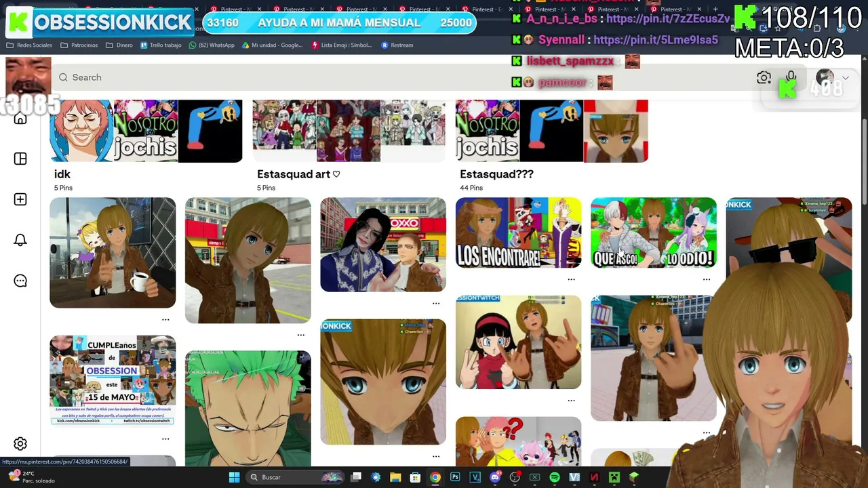Open the Redes Sociales bookmark folder
This screenshot has width=868, height=488.
(x=29, y=45)
